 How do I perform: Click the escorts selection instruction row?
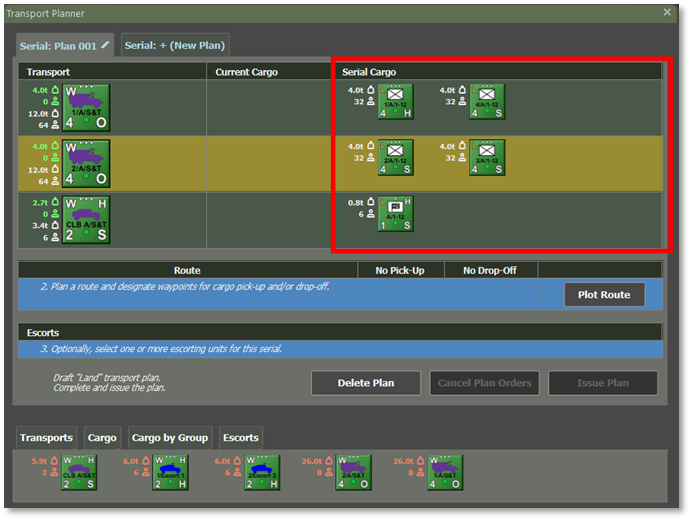pos(340,349)
